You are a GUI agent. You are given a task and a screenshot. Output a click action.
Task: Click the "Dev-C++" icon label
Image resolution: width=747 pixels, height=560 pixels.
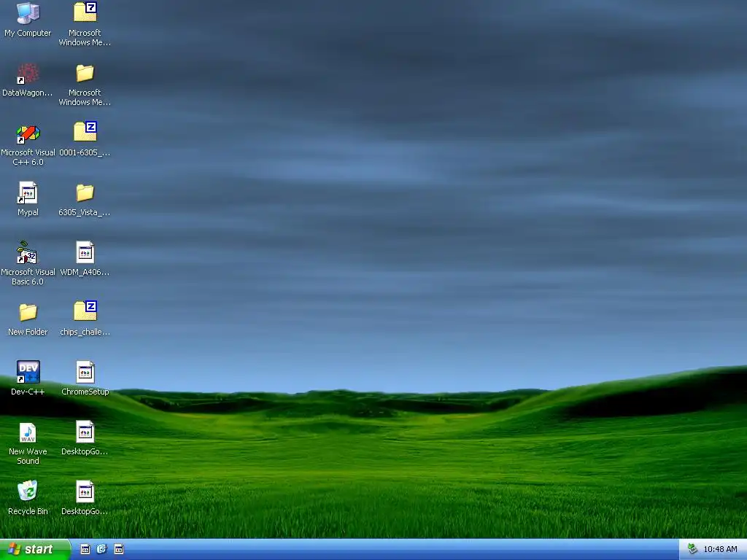(x=28, y=392)
